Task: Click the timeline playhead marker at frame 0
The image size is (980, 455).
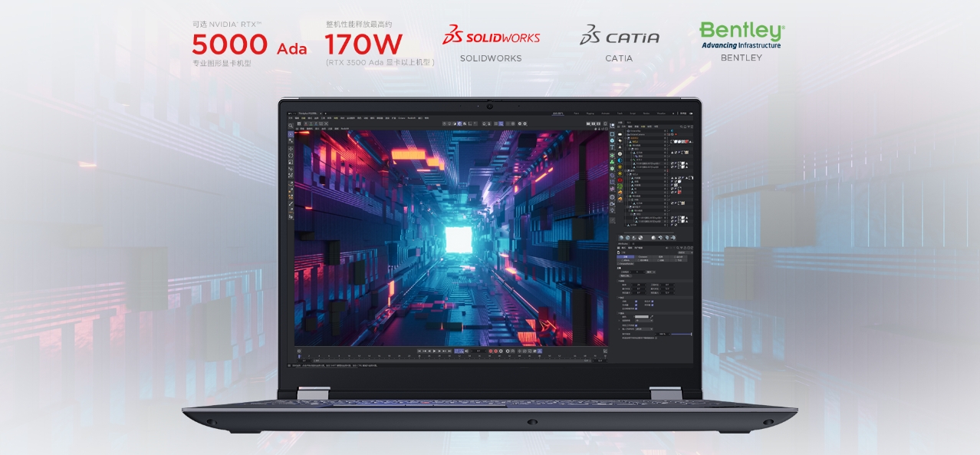Action: (299, 356)
